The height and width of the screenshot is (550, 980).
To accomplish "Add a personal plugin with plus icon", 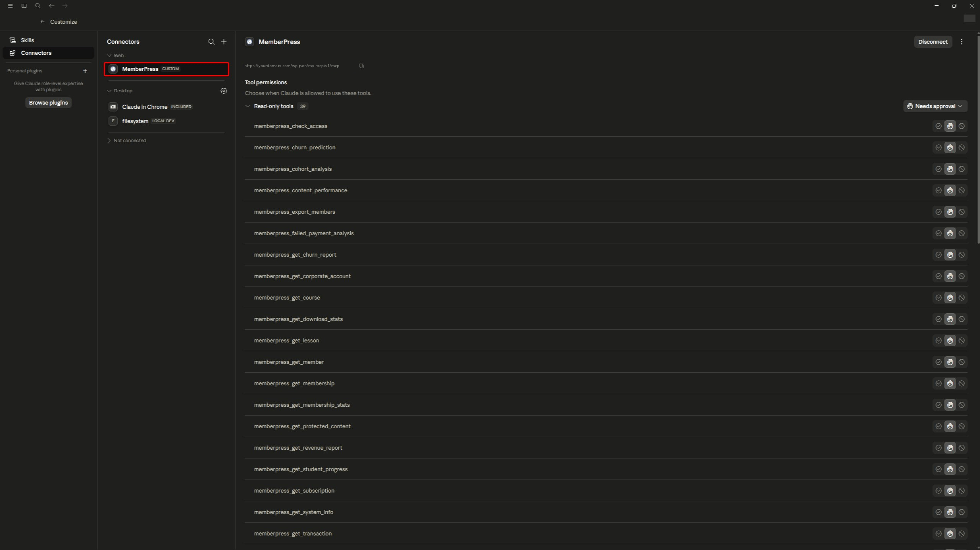I will click(x=85, y=71).
